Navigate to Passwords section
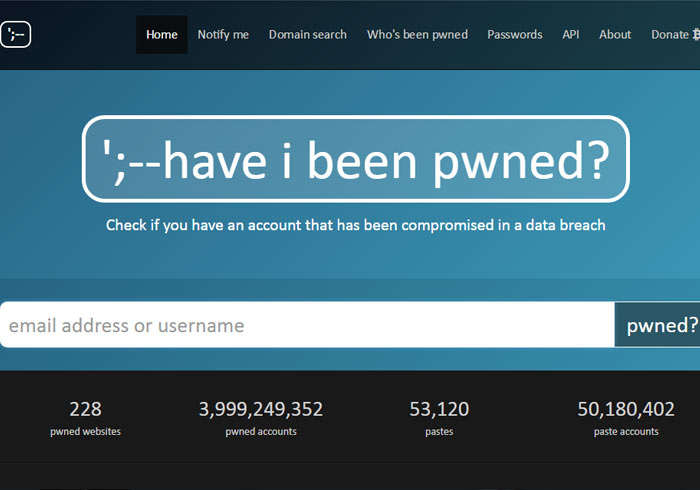The image size is (700, 490). (515, 35)
